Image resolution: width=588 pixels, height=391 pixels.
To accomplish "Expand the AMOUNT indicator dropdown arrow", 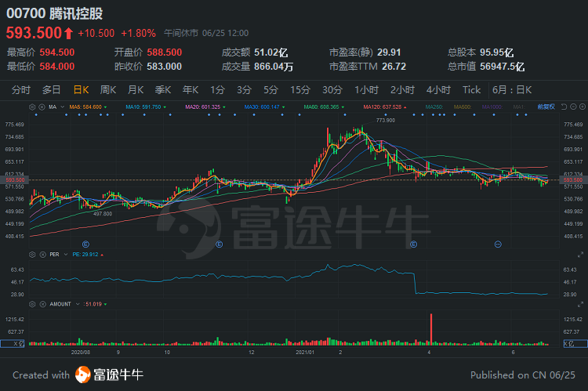I will click(78, 304).
